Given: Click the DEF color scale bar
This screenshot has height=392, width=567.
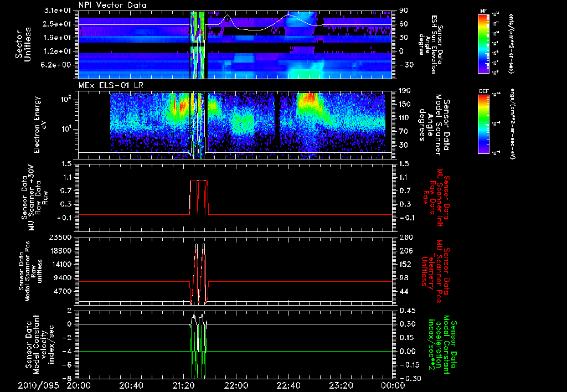Looking at the screenshot, I should (483, 123).
